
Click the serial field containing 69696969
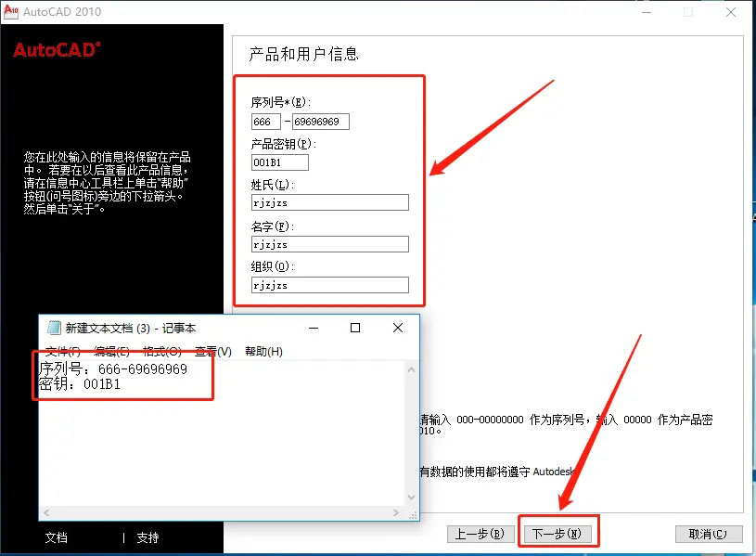click(x=320, y=122)
